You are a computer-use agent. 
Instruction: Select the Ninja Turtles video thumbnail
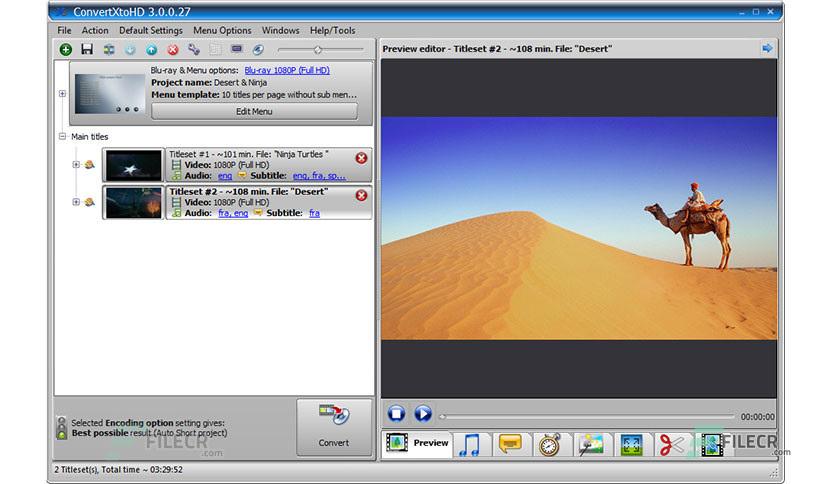click(x=133, y=165)
